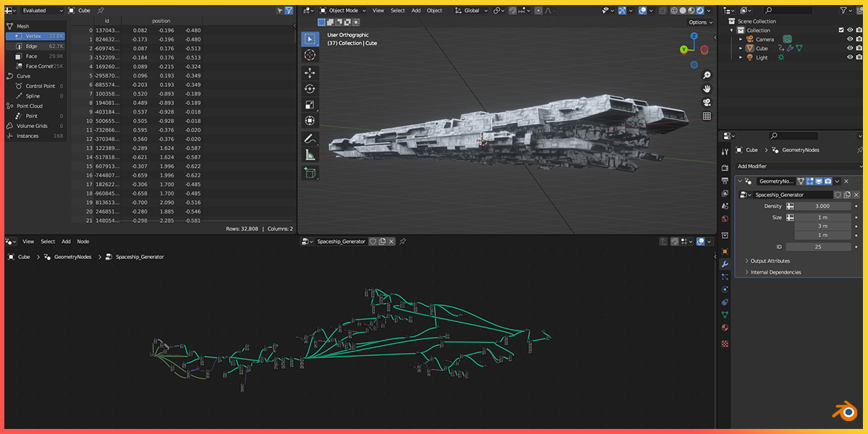The width and height of the screenshot is (868, 434).
Task: Select the Move tool in the viewport toolbar
Action: tap(310, 71)
